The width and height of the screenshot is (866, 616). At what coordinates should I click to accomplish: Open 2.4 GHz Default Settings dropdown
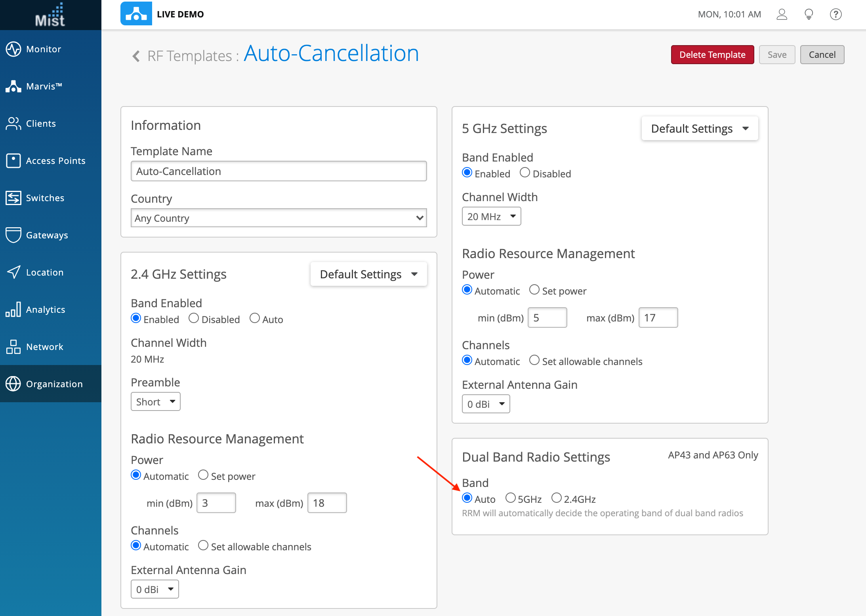pos(368,274)
